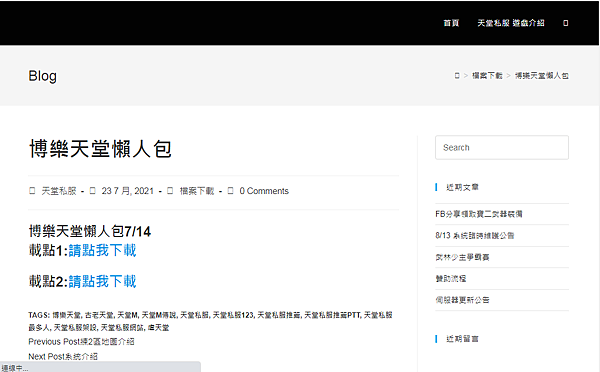Open the 天堂私服架設 tag
The height and width of the screenshot is (372, 600).
[75, 328]
